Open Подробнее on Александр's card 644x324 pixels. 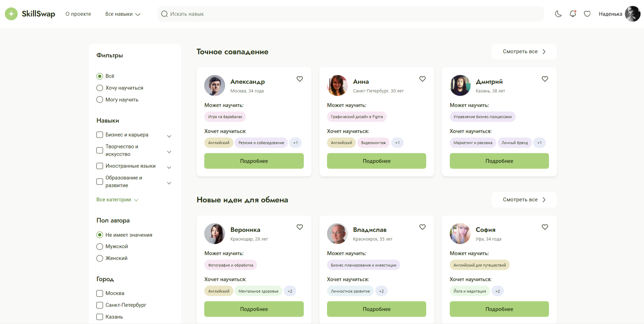[x=254, y=161]
